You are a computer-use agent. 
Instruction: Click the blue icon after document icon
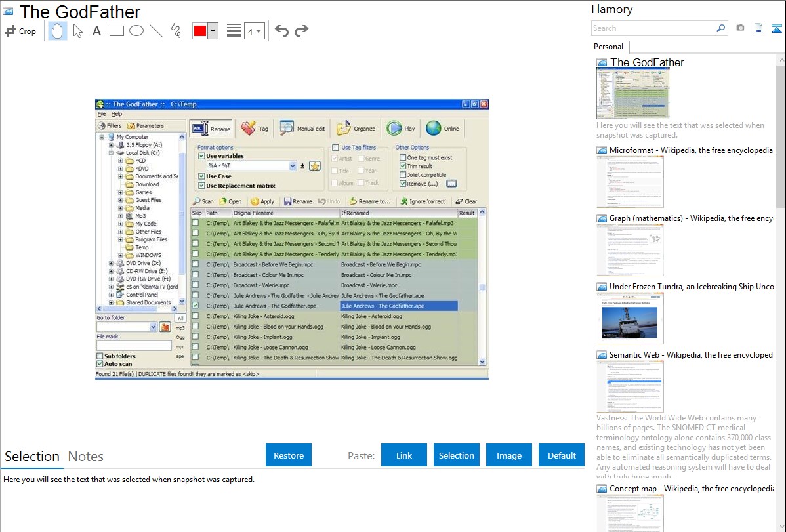776,28
